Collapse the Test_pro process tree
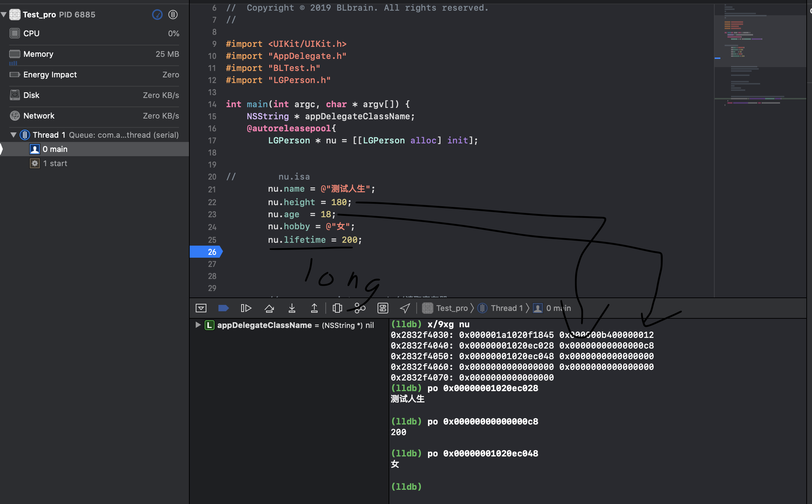812x504 pixels. pos(4,15)
